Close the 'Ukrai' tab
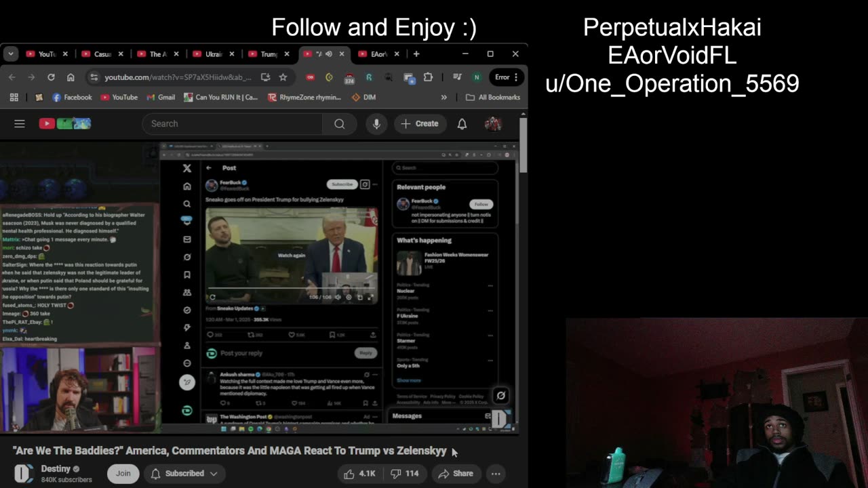 tap(232, 54)
